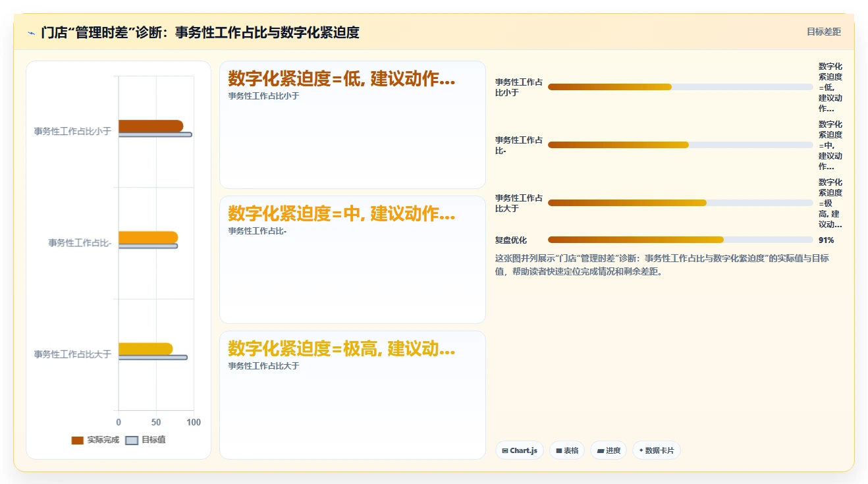The height and width of the screenshot is (484, 868).
Task: Click the progress list label 事务性工作占比小于
Action: [519, 88]
